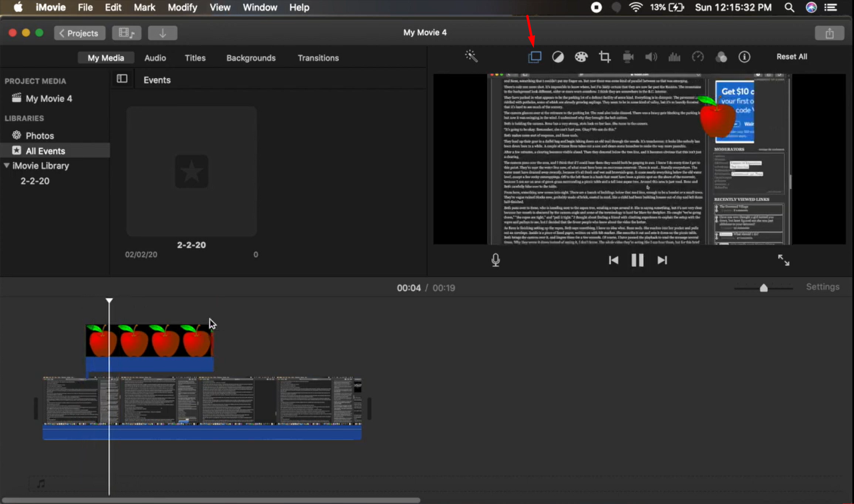
Task: Go back to Projects
Action: click(79, 33)
